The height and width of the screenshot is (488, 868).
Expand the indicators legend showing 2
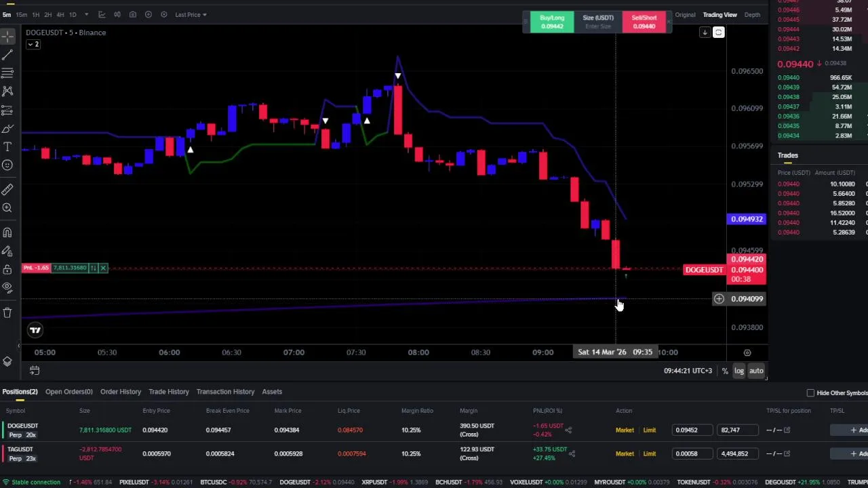tap(33, 44)
